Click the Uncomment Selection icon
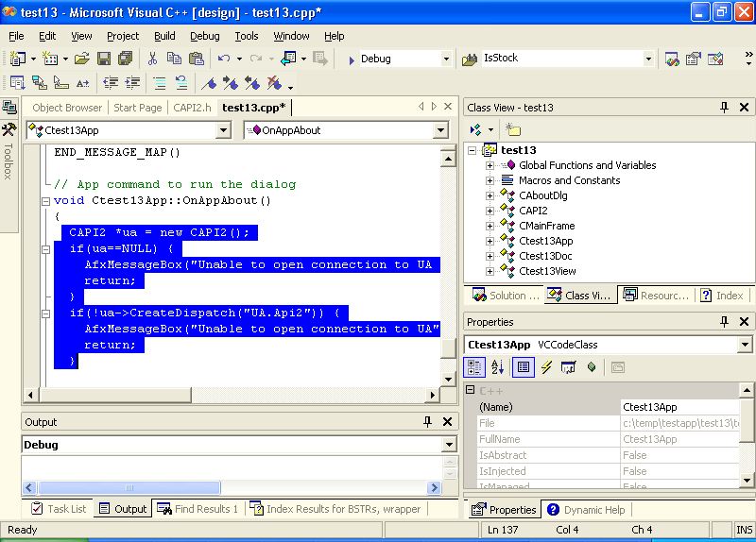This screenshot has height=542, width=756. click(x=181, y=83)
